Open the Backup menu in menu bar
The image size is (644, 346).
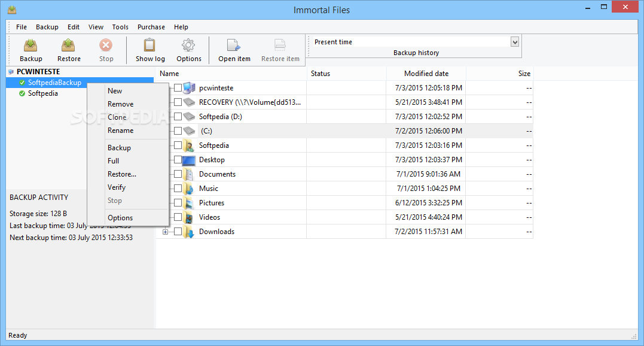tap(47, 27)
